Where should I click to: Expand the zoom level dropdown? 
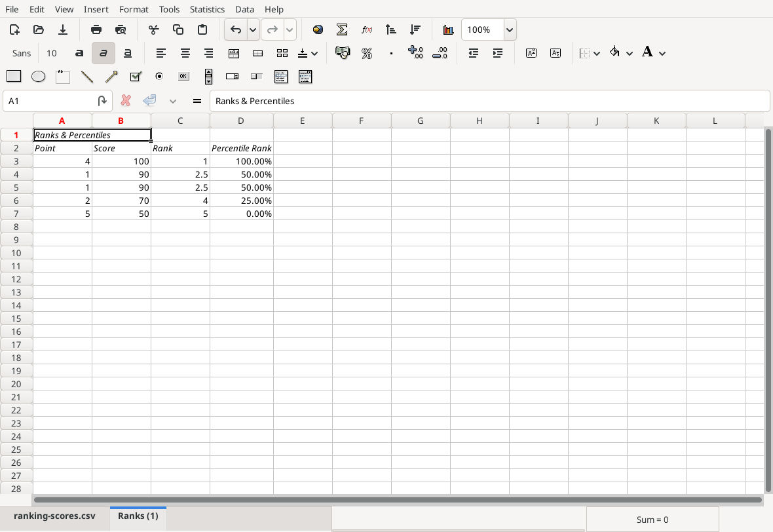[x=510, y=29]
